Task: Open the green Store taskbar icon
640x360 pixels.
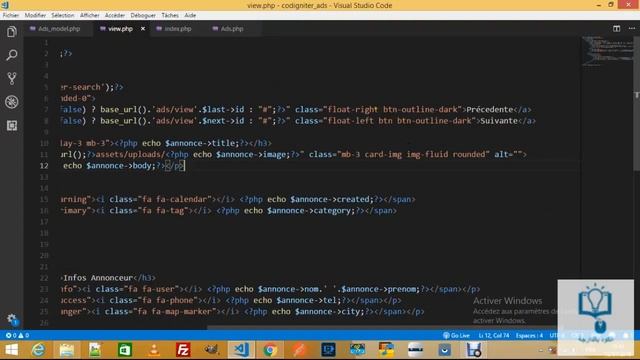Action: 124,350
